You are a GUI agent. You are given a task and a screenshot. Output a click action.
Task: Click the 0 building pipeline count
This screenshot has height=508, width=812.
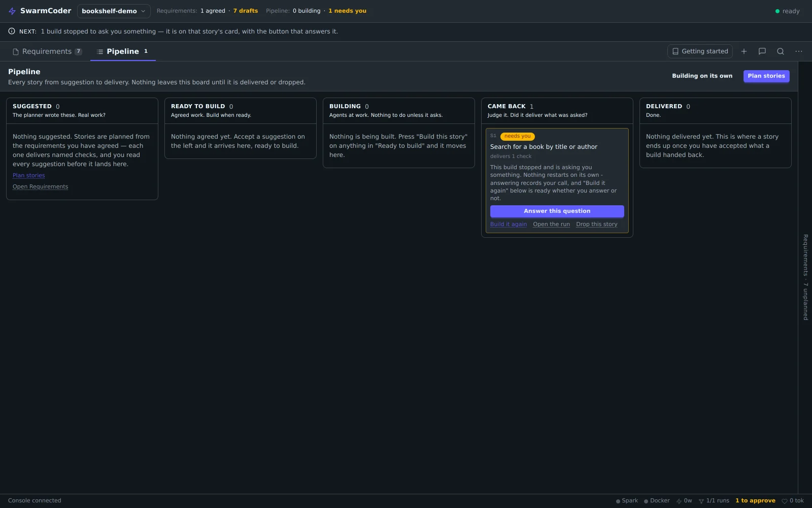click(307, 11)
